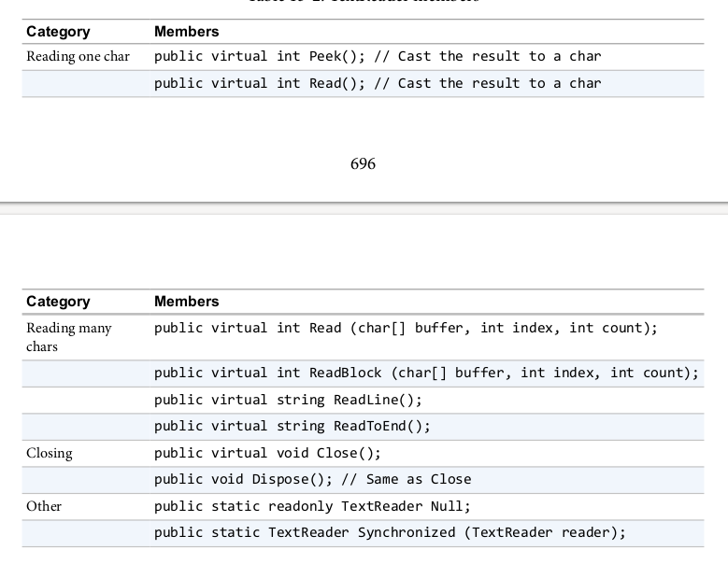
Task: Click the Category header in the lower table
Action: pyautogui.click(x=58, y=302)
